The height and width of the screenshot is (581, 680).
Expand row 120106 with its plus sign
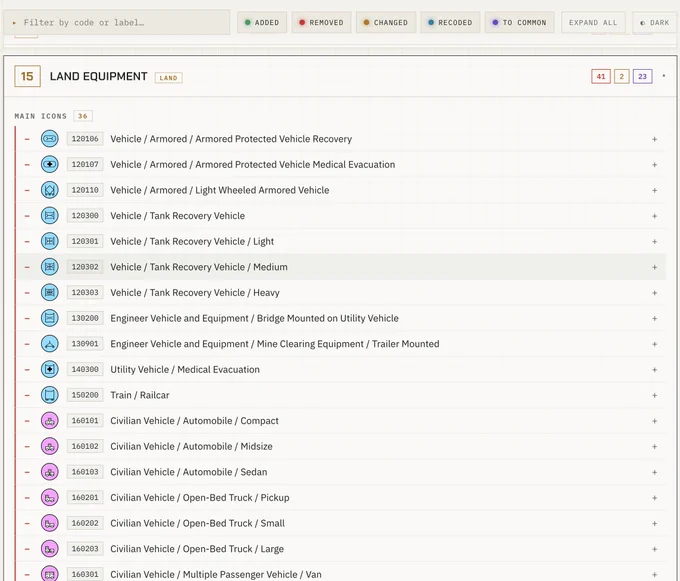pyautogui.click(x=654, y=139)
